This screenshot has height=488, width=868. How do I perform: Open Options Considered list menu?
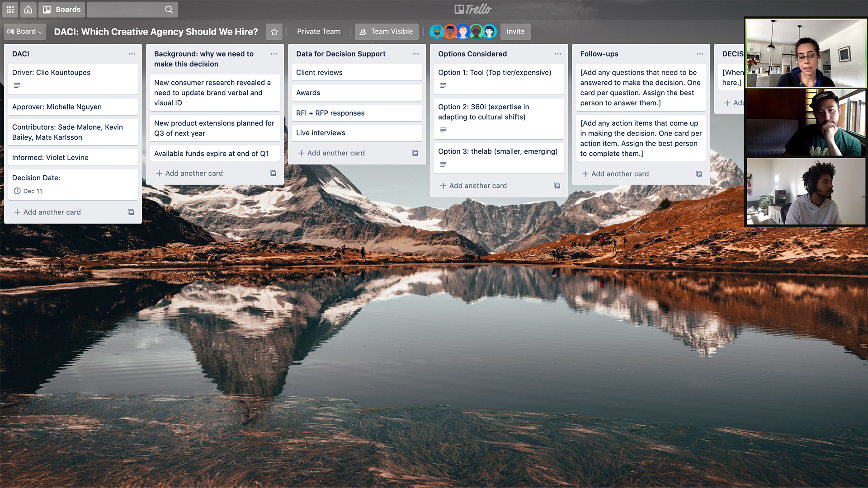pos(557,54)
